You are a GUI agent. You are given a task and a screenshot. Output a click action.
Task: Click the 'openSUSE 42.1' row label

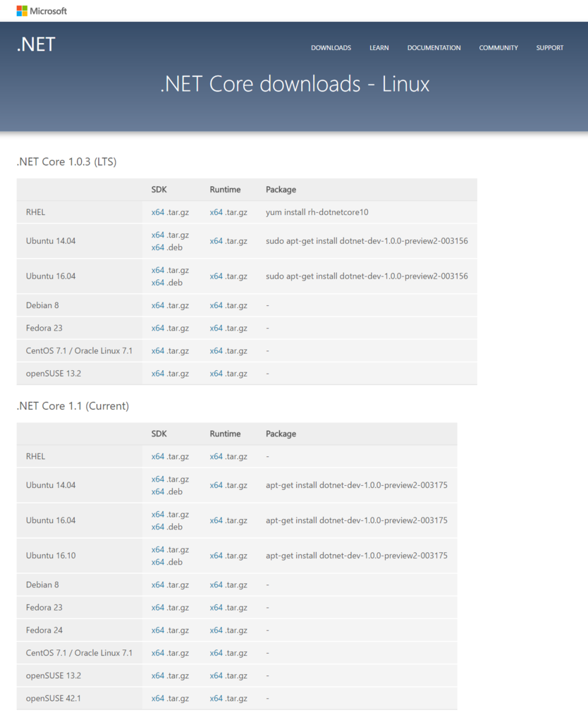(54, 698)
